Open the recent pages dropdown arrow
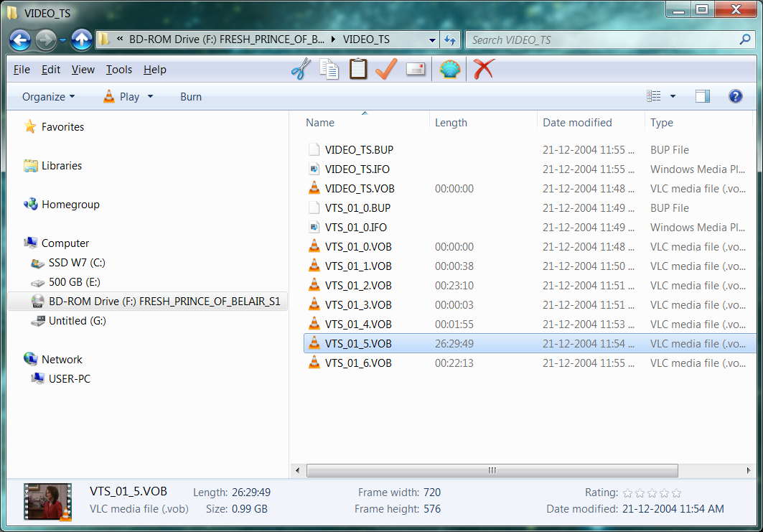 (62, 40)
